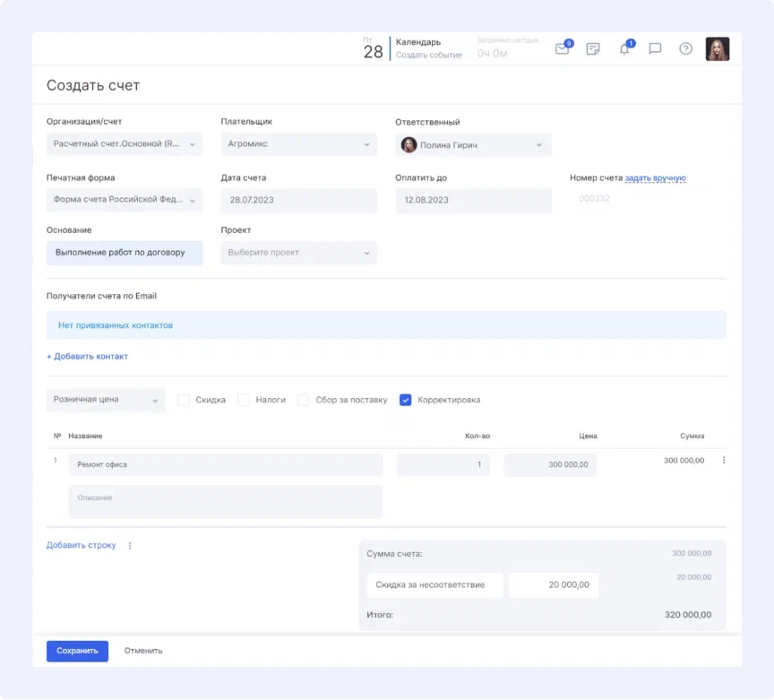The height and width of the screenshot is (700, 774).
Task: Open options menu beside Добавить строку
Action: (x=130, y=546)
